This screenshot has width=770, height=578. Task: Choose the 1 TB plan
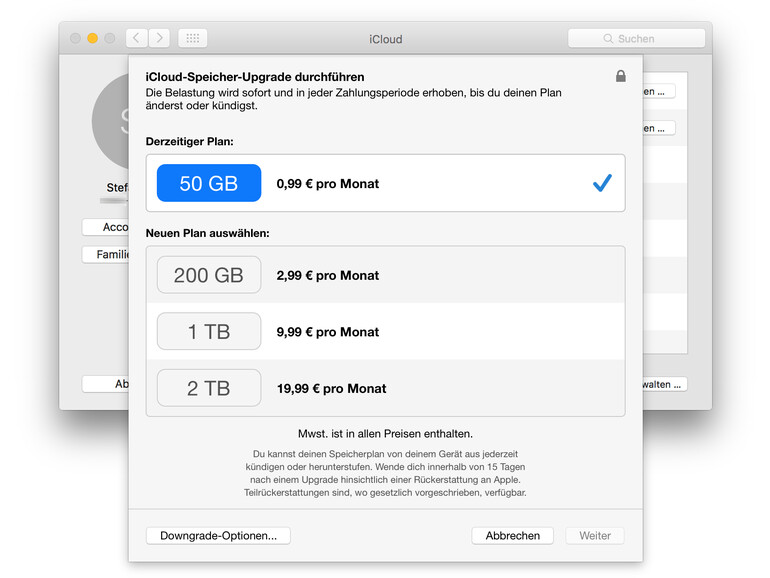385,331
